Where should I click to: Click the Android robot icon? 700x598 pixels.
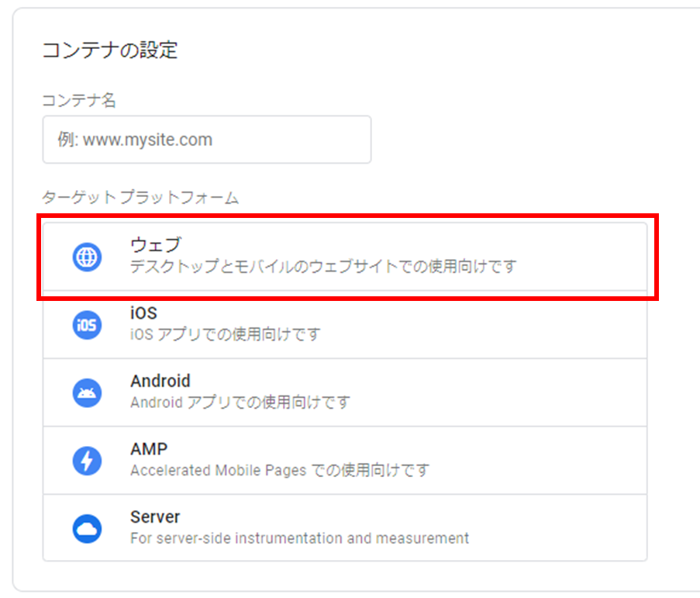point(87,392)
